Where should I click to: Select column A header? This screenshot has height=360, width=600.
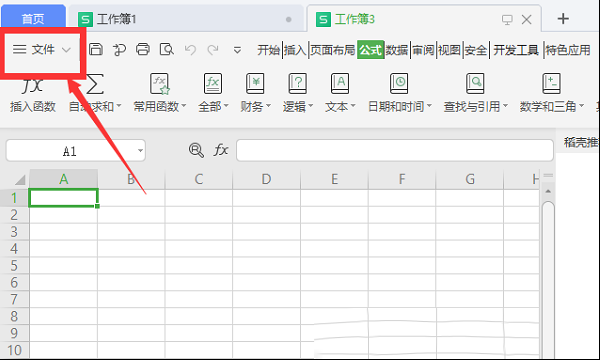click(64, 179)
